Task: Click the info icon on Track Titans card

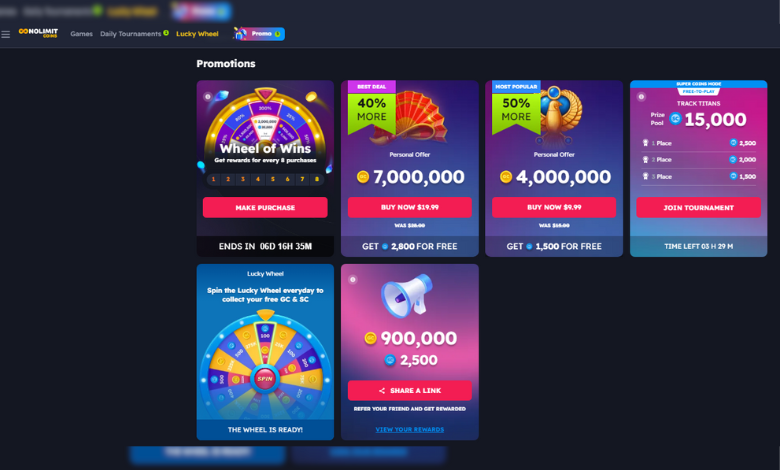Action: pyautogui.click(x=641, y=96)
